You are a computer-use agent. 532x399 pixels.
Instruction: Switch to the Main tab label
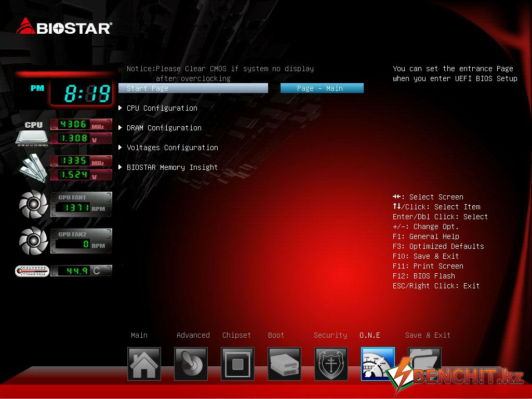[x=139, y=335]
